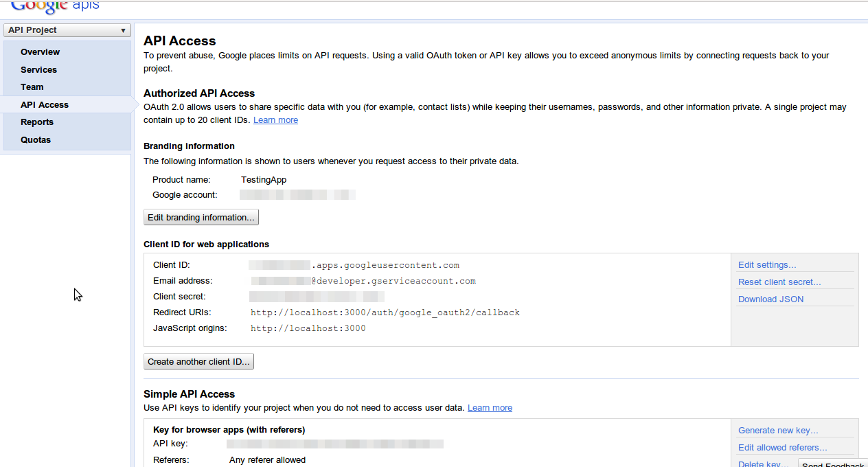Open the Reports section
The image size is (868, 467).
tap(36, 122)
